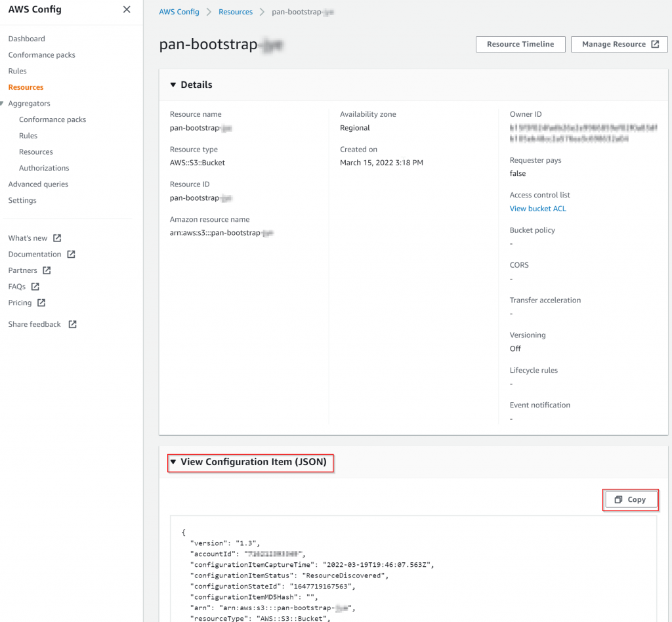Open the Partners link

(23, 270)
